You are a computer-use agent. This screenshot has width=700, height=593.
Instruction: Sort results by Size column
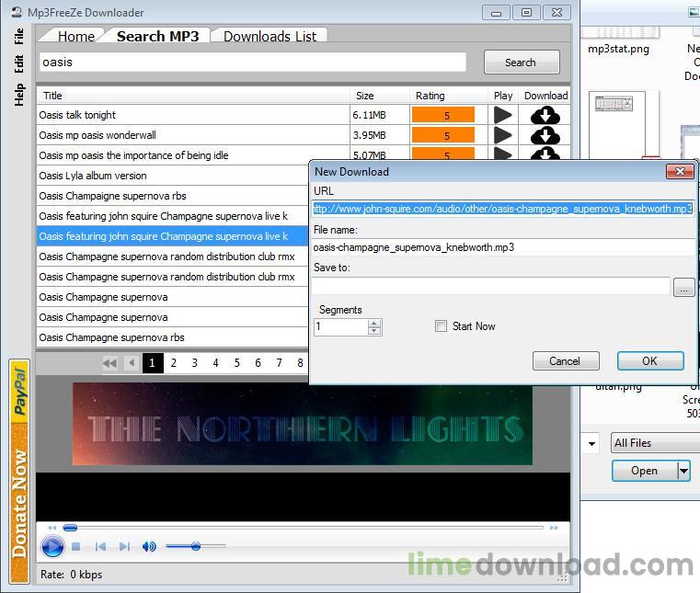380,96
